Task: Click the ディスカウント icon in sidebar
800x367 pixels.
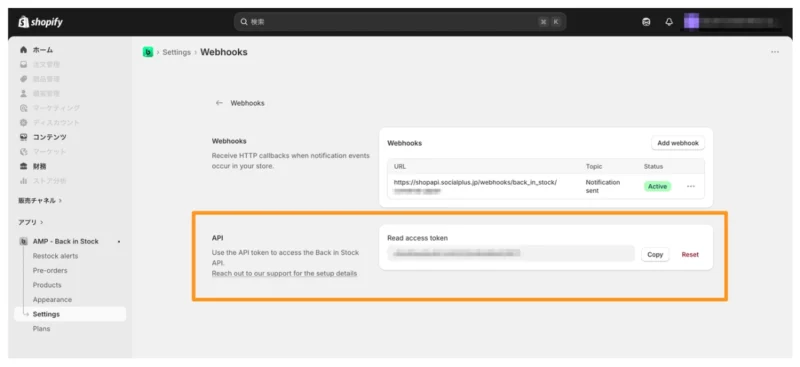Action: click(23, 123)
